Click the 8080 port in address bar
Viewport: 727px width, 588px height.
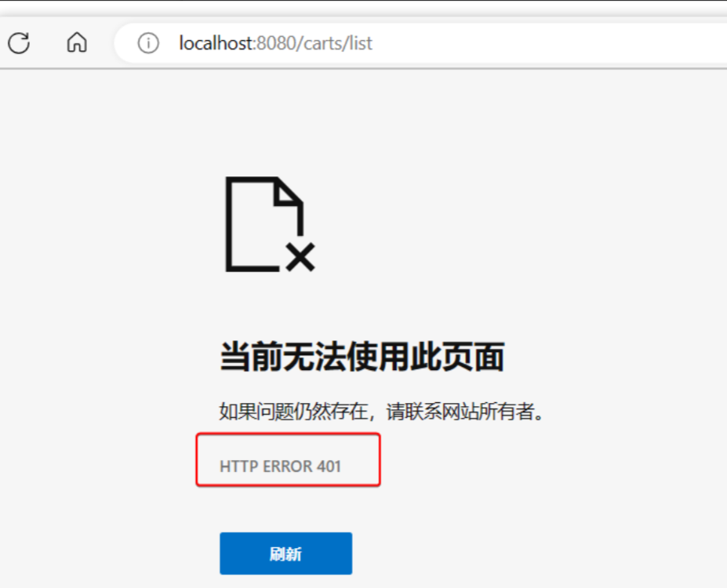coord(276,43)
